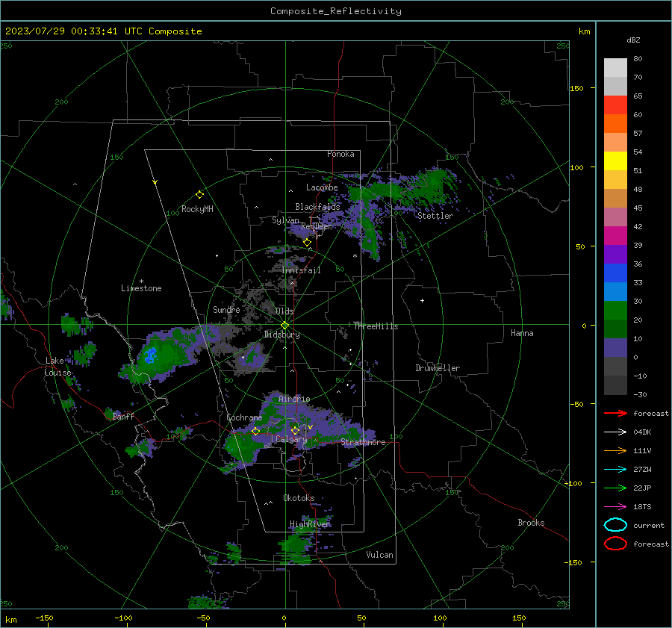Click the Lake Louise label
672x628 pixels.
click(57, 367)
